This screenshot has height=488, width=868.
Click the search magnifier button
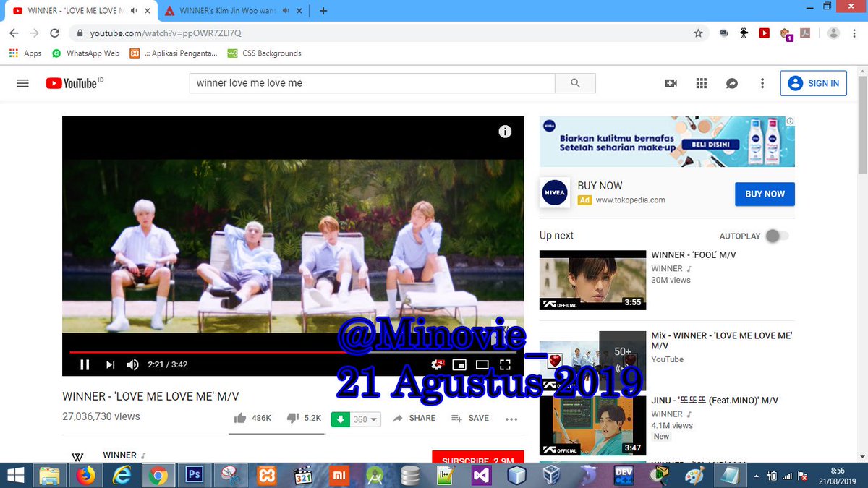pos(575,83)
